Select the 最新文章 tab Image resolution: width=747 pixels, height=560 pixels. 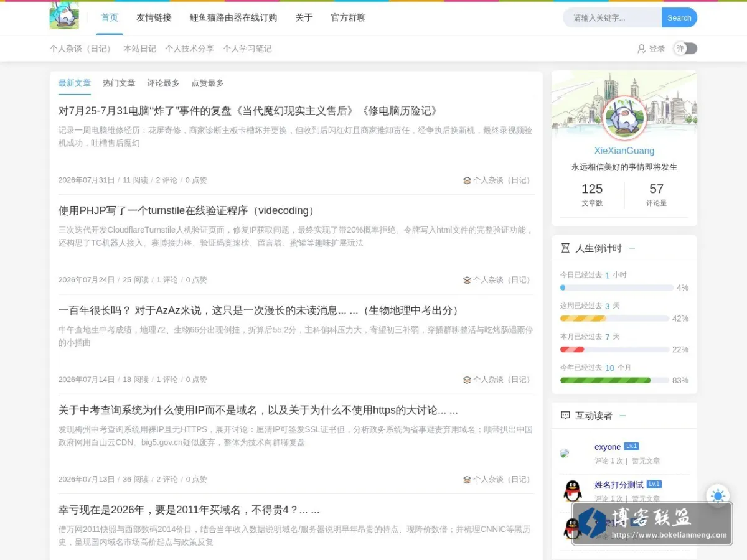[x=75, y=83]
